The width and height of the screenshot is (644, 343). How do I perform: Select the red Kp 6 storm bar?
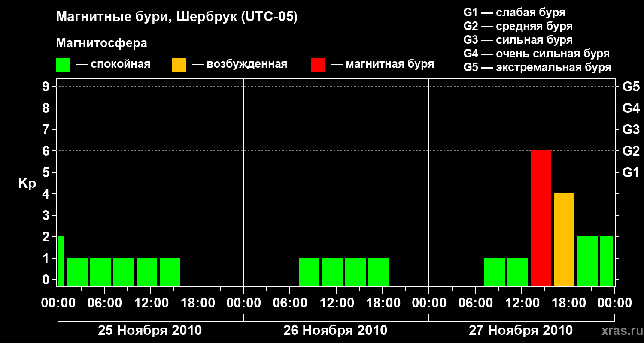[x=541, y=219]
